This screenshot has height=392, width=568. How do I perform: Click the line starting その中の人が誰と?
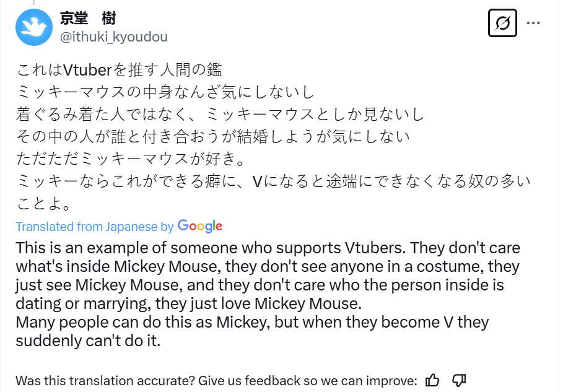click(x=212, y=136)
